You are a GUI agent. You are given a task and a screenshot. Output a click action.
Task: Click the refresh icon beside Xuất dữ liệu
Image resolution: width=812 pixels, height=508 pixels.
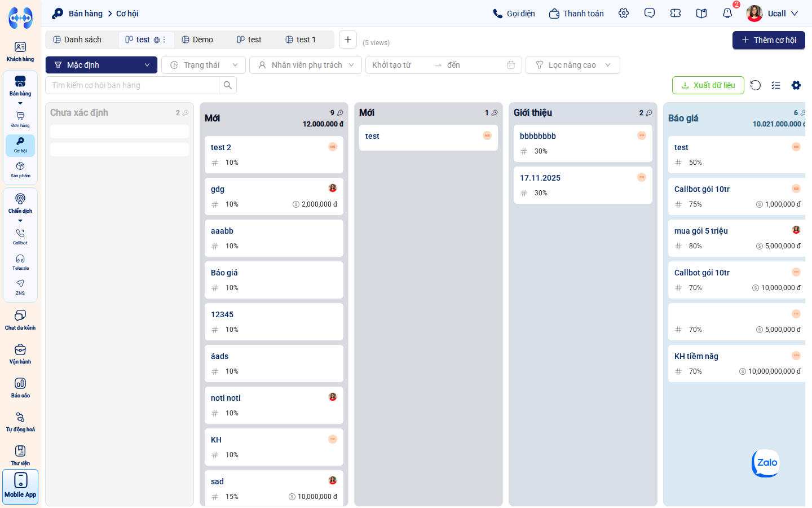pos(756,85)
